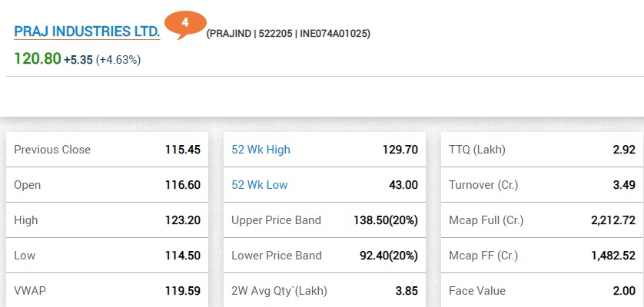The height and width of the screenshot is (307, 644).
Task: Click the Open price value 116.60
Action: click(182, 185)
